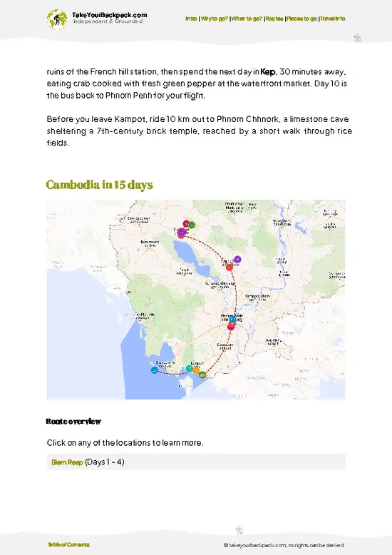Open the 'Places to go' nav link

301,19
